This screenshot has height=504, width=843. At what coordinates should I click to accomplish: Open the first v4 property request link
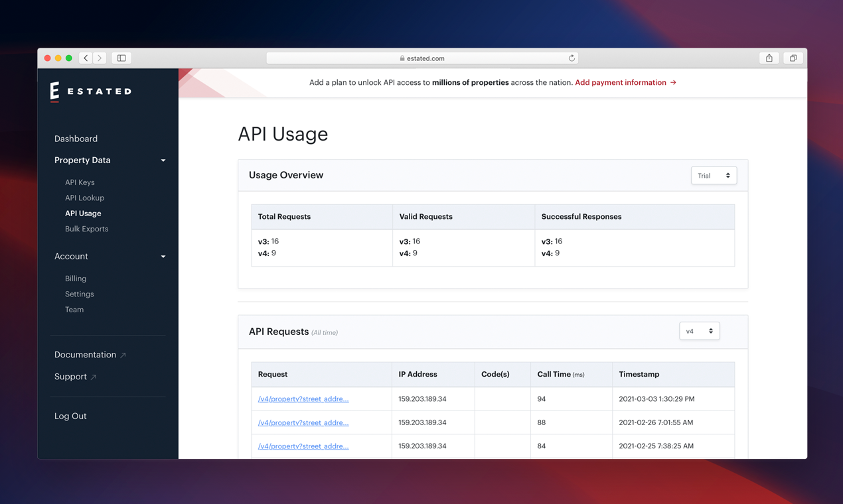[303, 399]
